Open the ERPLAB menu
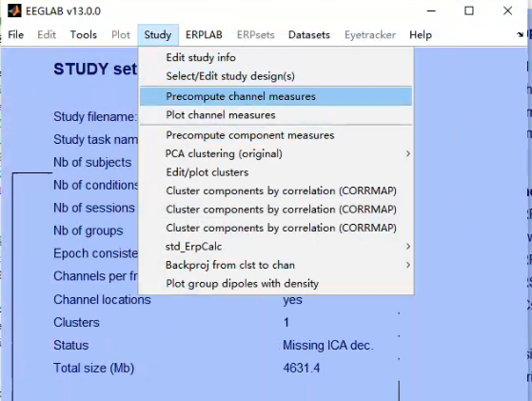This screenshot has height=401, width=532. (x=204, y=34)
